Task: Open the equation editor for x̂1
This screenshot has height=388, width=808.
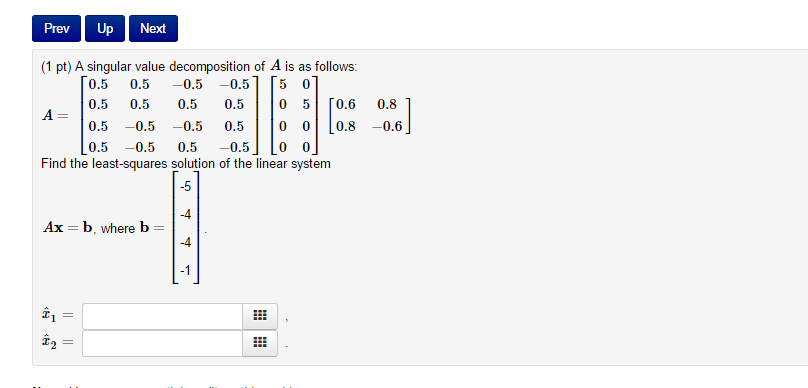Action: [x=260, y=316]
